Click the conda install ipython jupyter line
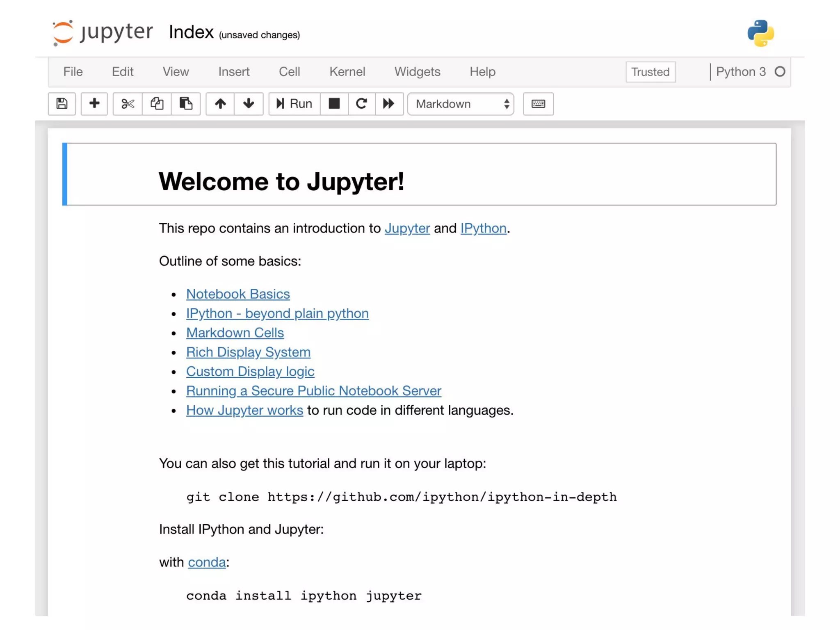This screenshot has height=630, width=840. click(x=304, y=596)
